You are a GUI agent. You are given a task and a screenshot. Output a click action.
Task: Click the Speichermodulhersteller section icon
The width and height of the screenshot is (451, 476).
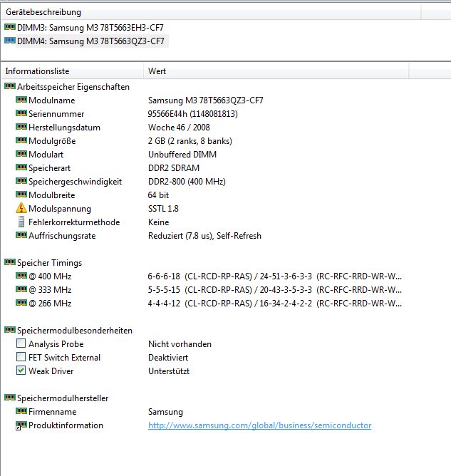click(x=10, y=398)
